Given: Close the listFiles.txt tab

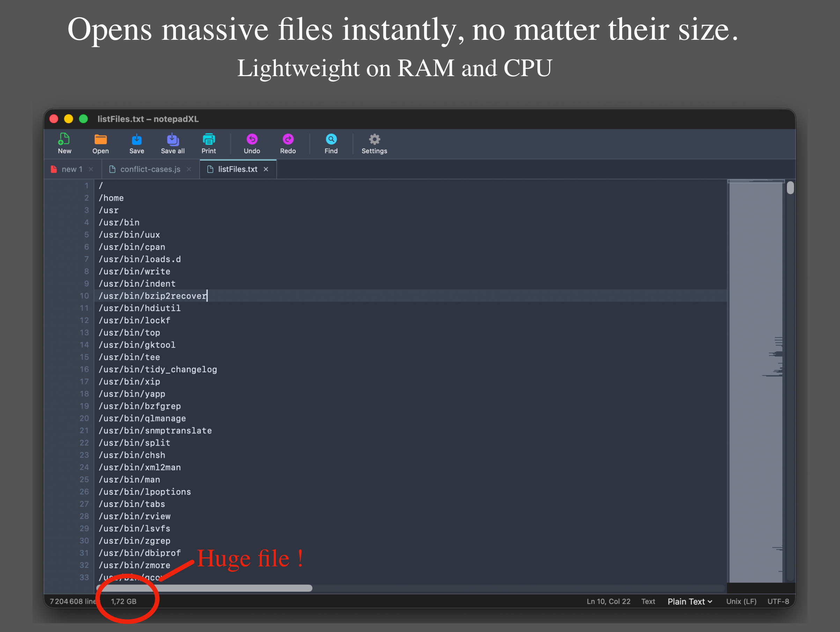Looking at the screenshot, I should 266,169.
